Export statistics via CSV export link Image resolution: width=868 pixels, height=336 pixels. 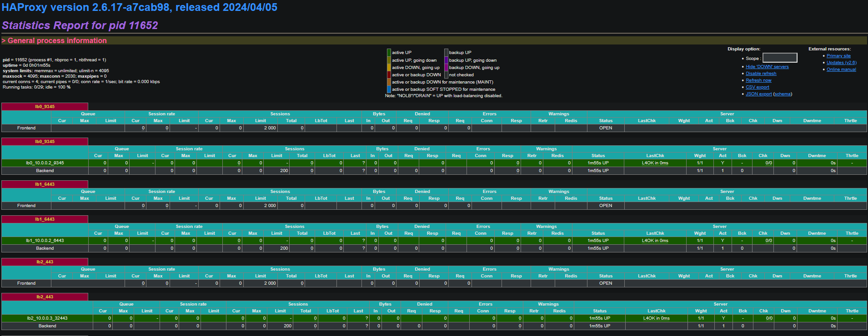[757, 87]
